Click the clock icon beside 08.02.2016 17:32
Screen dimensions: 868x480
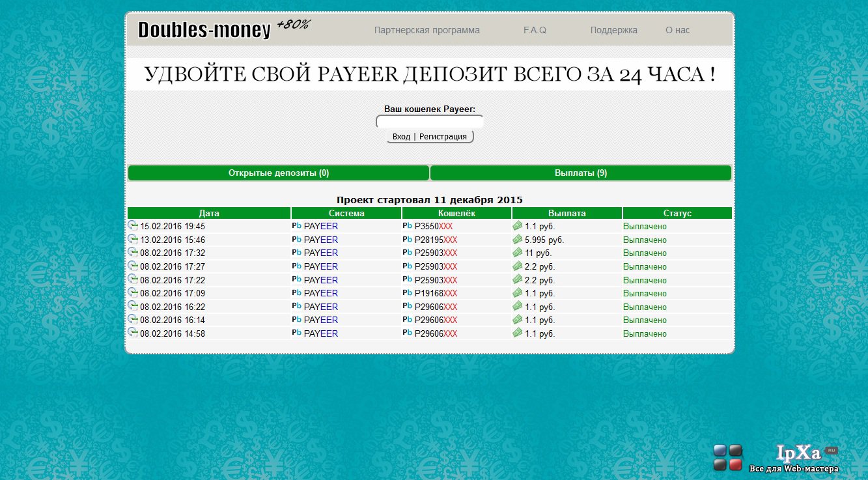click(x=133, y=252)
